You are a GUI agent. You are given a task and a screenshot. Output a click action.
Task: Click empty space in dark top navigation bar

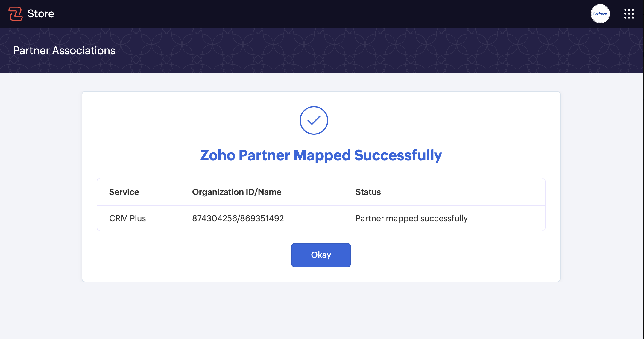299,14
